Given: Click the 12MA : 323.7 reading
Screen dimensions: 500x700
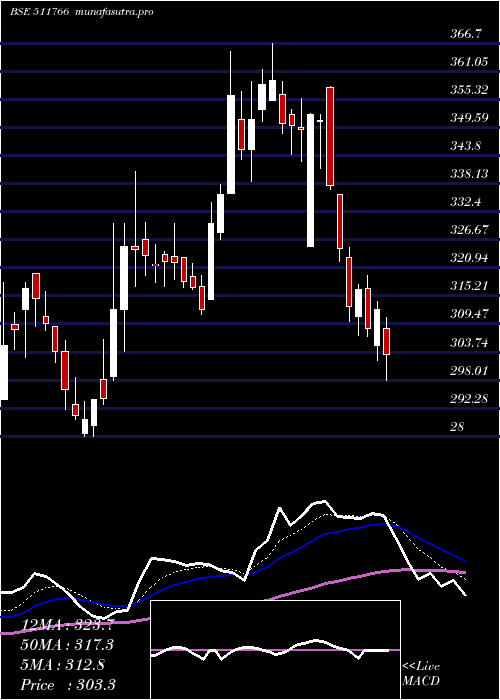Looking at the screenshot, I should tap(67, 625).
